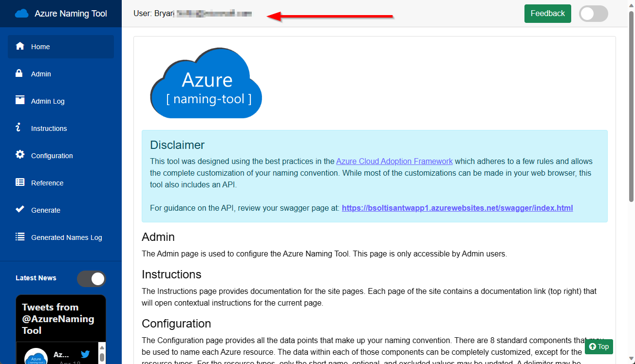Open the Azure Cloud Adoption Framework link
The image size is (635, 364).
[x=394, y=161]
